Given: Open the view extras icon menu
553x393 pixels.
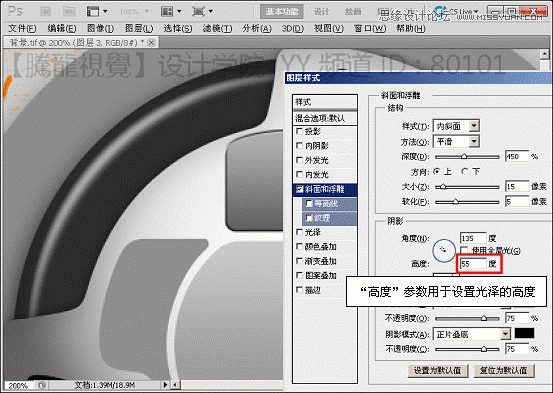Looking at the screenshot, I should (x=97, y=12).
